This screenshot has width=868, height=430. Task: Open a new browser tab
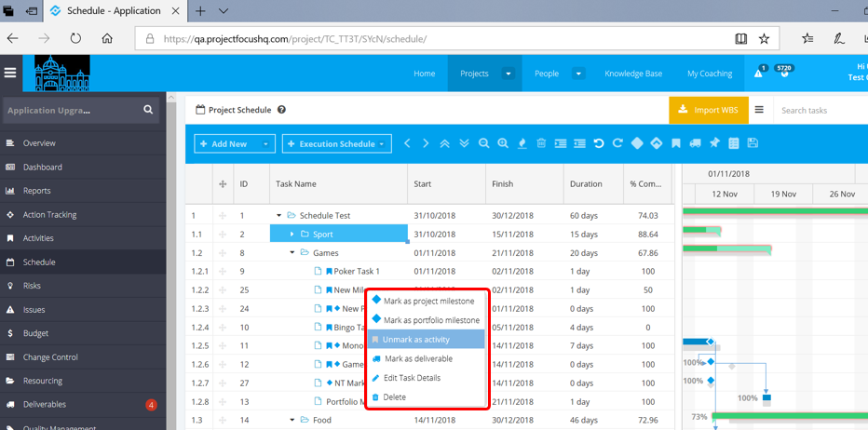tap(200, 10)
